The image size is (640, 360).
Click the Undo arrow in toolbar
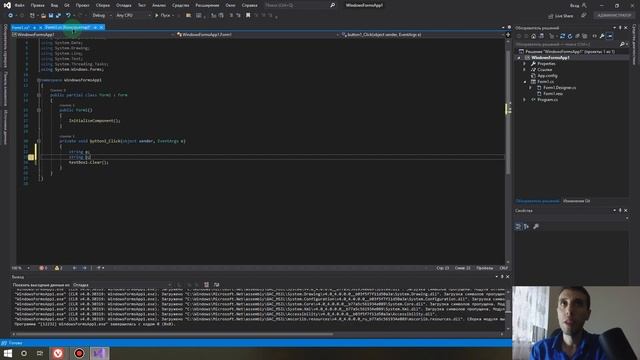[x=68, y=16]
